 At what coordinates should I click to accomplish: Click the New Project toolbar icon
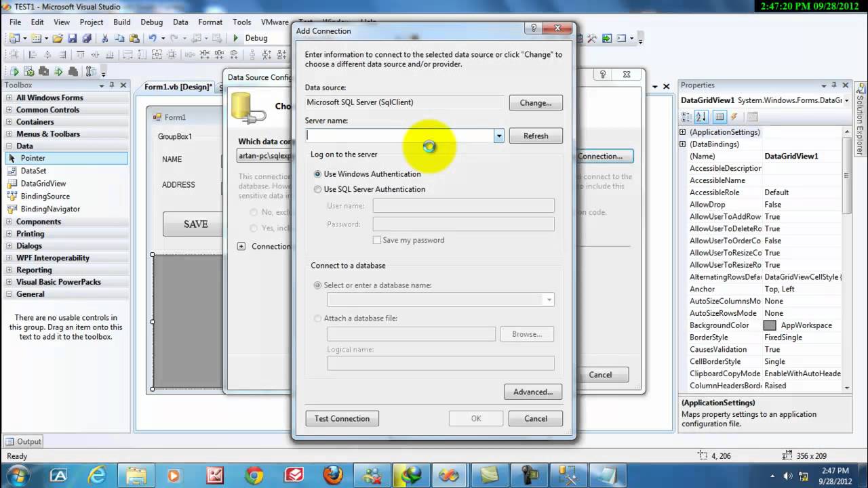14,39
